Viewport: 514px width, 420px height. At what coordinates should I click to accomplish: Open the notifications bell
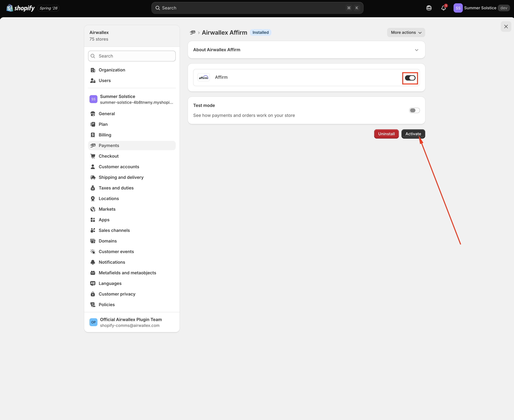[444, 8]
